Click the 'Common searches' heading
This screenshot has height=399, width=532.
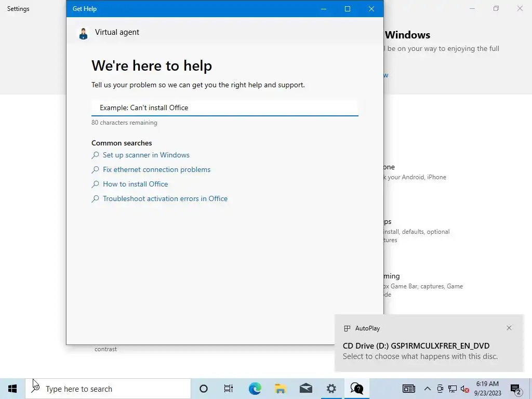click(x=122, y=143)
